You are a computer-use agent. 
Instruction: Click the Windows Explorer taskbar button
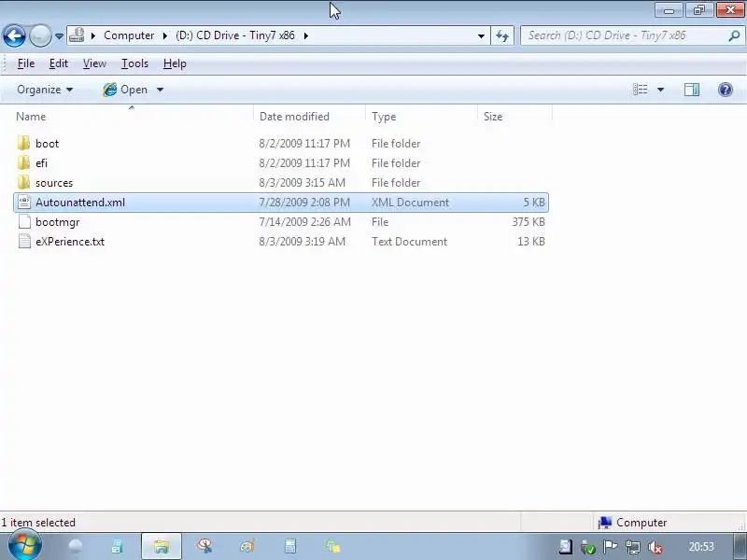pyautogui.click(x=162, y=546)
